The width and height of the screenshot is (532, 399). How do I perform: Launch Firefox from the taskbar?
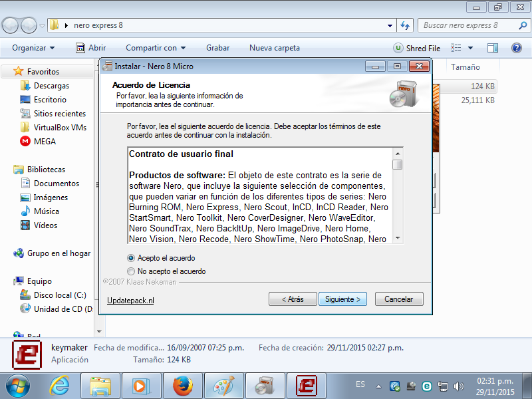coord(183,386)
